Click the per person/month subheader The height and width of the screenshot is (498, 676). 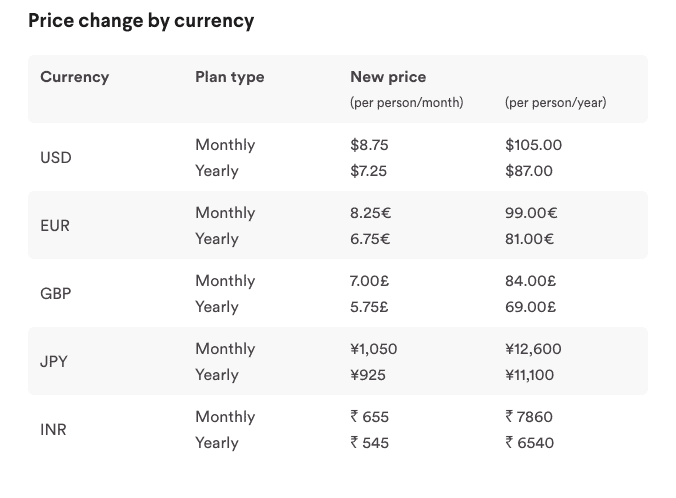tap(406, 102)
